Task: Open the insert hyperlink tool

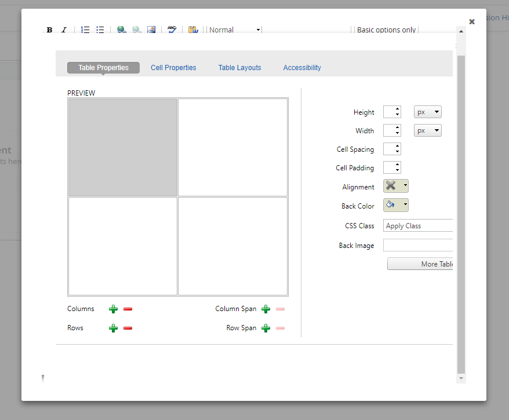Action: pos(121,30)
